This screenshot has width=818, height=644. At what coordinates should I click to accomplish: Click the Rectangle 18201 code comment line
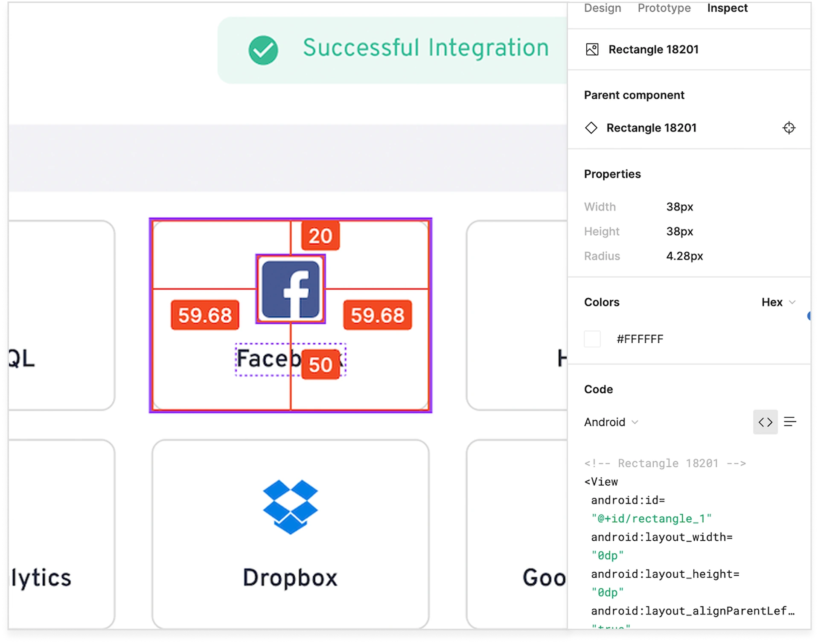[665, 463]
